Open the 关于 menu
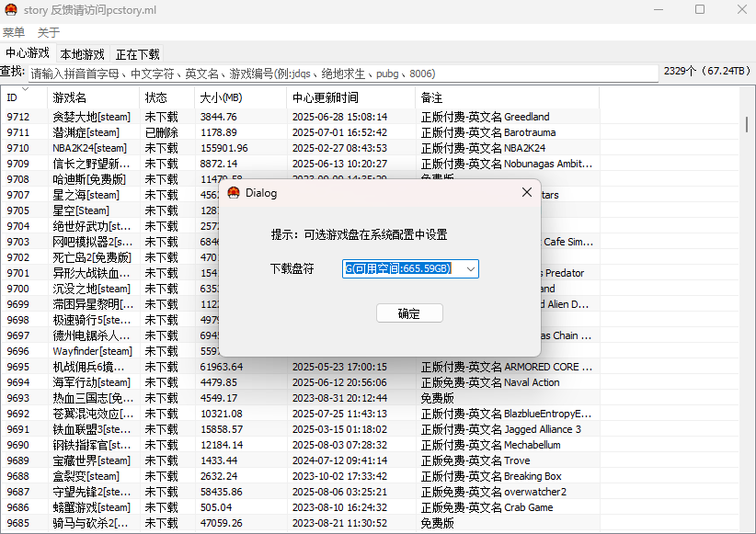Image resolution: width=756 pixels, height=534 pixels. click(x=49, y=32)
